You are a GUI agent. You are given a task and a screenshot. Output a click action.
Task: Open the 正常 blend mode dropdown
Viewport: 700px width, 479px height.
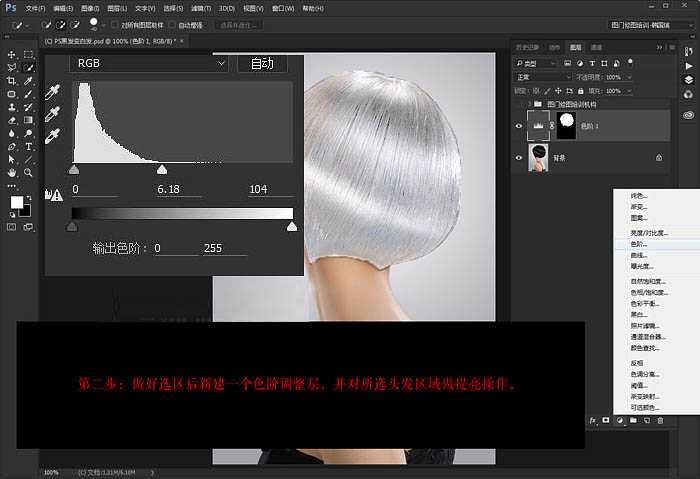coord(541,77)
